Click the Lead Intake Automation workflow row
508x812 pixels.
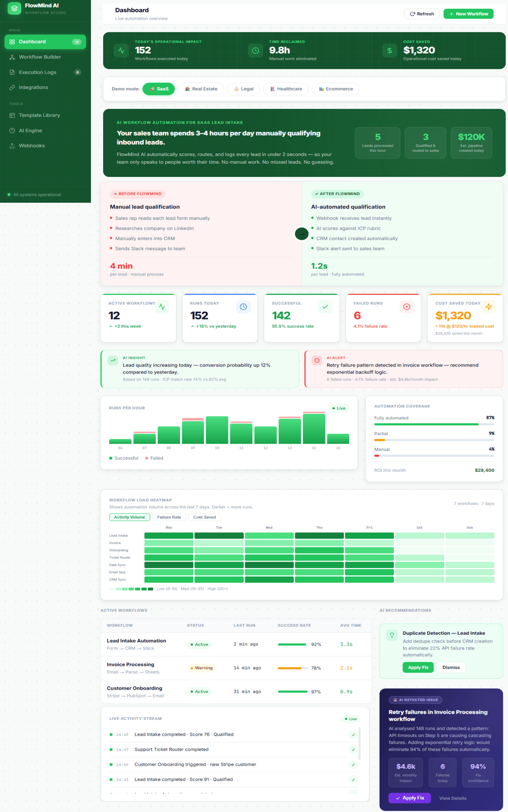[x=236, y=644]
